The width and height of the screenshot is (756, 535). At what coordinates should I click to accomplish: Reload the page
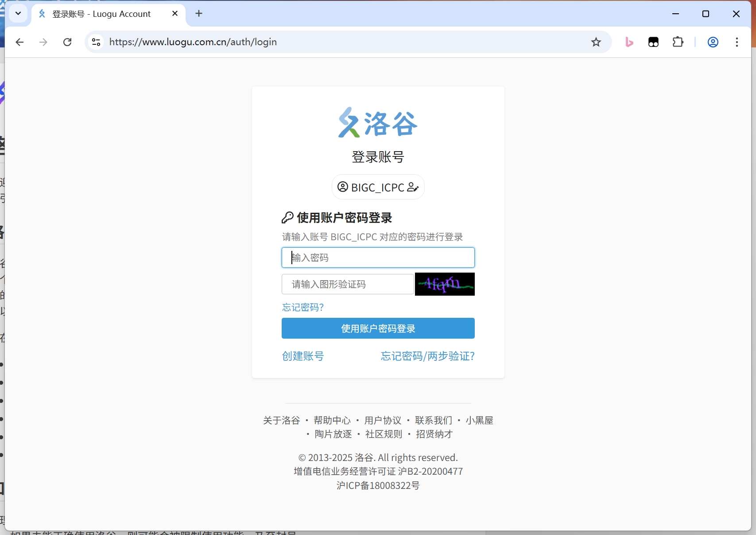67,42
